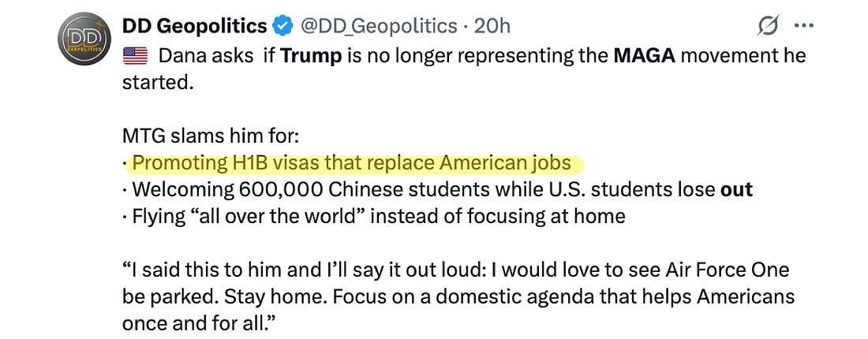The height and width of the screenshot is (339, 868).
Task: Open the @DD_Geopolitics handle link
Action: point(381,26)
